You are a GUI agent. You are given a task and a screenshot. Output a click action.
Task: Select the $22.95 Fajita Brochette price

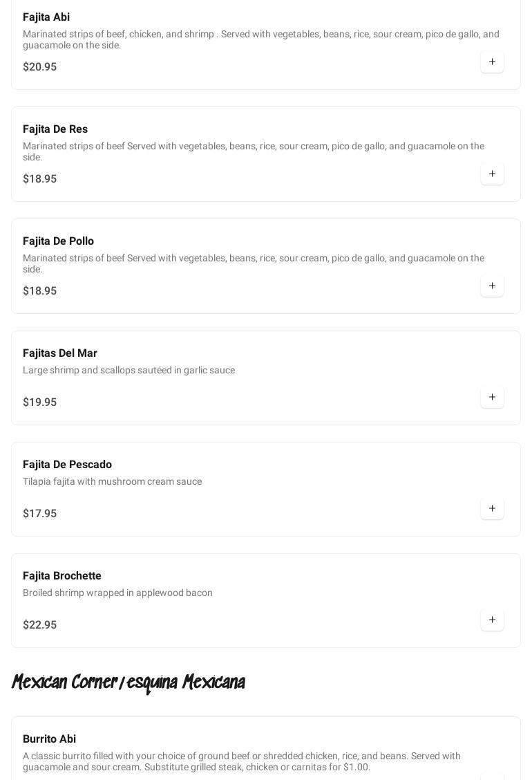(40, 625)
